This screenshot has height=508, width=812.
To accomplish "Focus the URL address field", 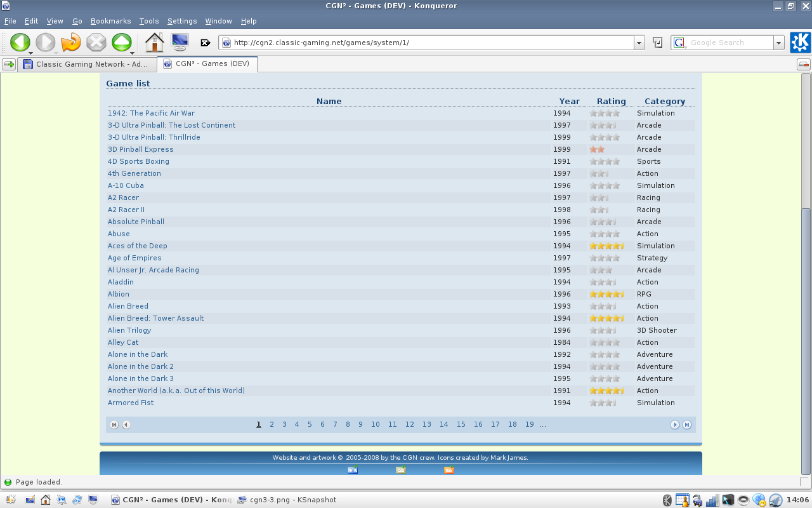I will 427,43.
